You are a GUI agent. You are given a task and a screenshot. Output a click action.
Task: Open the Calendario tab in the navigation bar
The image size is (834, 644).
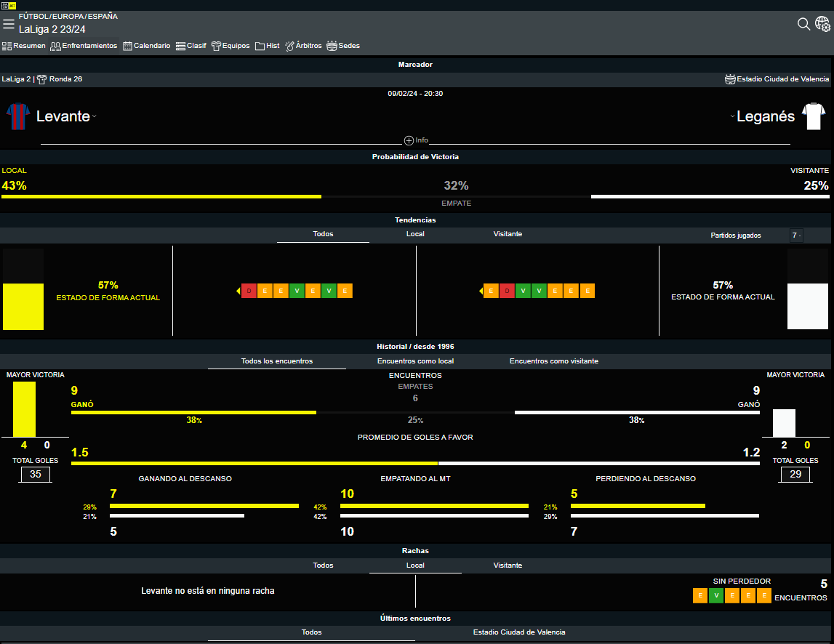tap(147, 46)
